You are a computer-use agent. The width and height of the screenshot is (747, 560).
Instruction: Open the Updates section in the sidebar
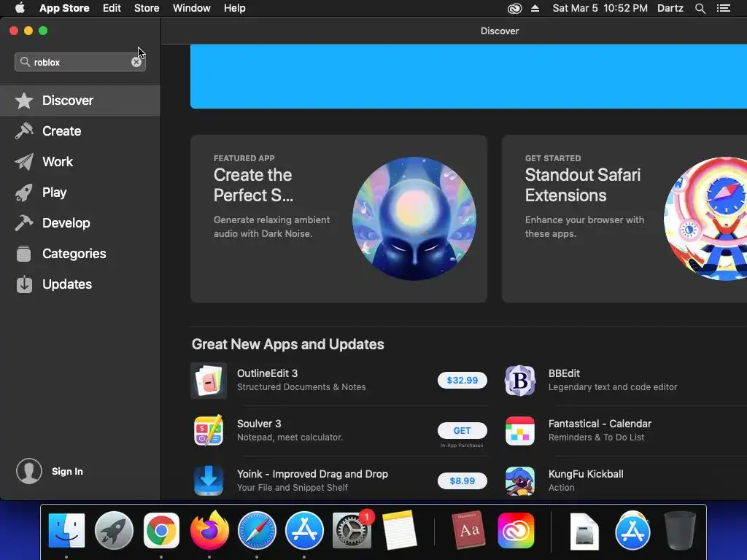[x=80, y=284]
